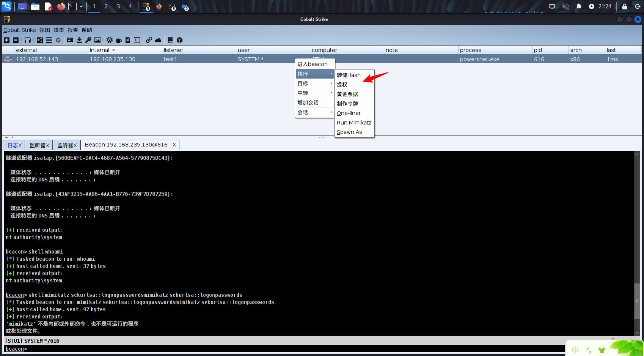Open Keystrokes via key icon
The image size is (644, 356).
[88, 40]
